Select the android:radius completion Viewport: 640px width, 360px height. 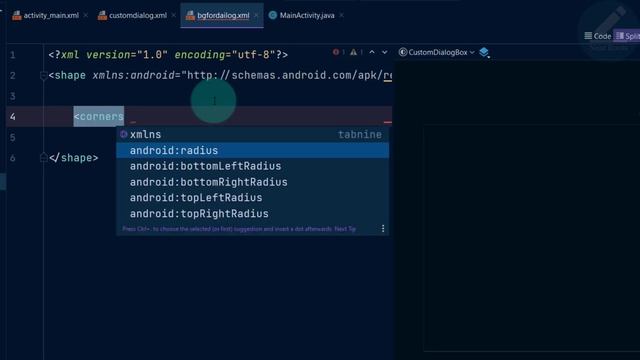pyautogui.click(x=253, y=150)
